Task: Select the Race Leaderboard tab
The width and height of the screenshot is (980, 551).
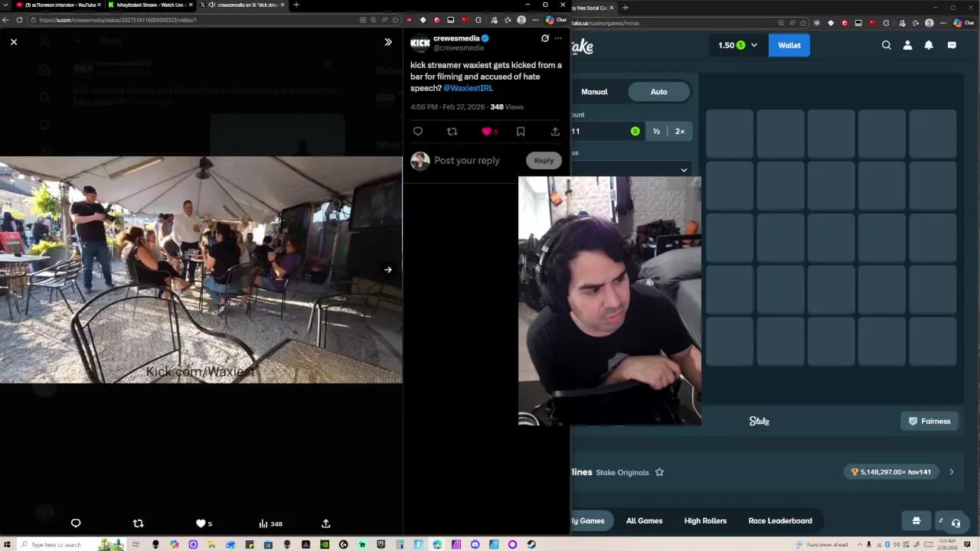Action: pyautogui.click(x=780, y=521)
